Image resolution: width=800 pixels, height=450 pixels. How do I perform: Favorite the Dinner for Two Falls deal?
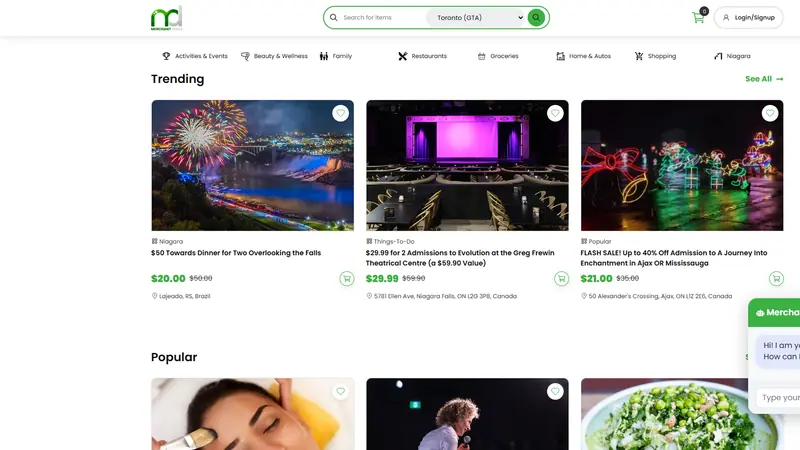[340, 113]
